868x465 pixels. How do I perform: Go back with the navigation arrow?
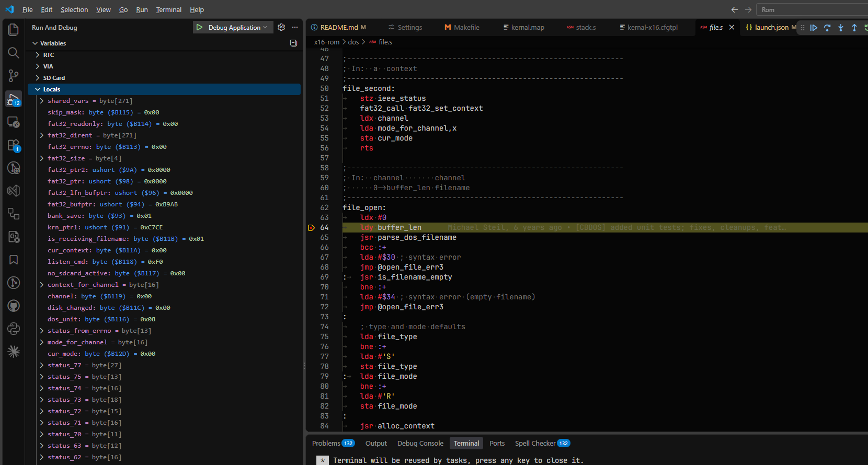pos(735,9)
